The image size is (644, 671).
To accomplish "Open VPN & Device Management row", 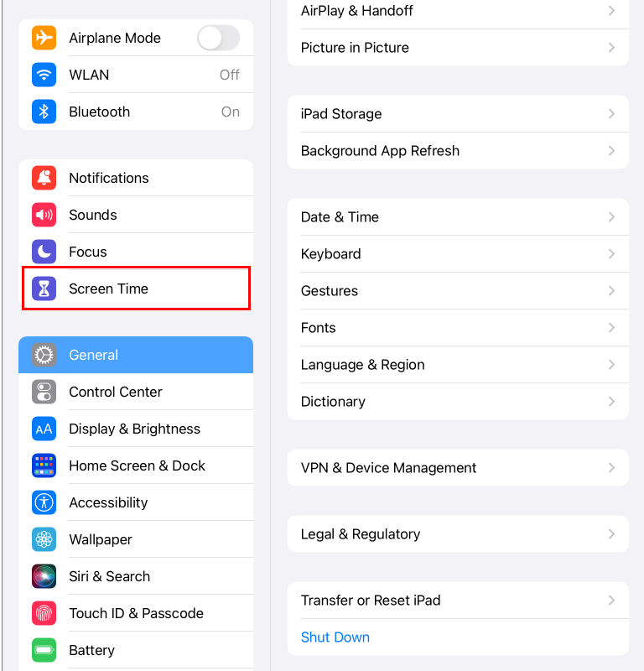I will point(458,468).
